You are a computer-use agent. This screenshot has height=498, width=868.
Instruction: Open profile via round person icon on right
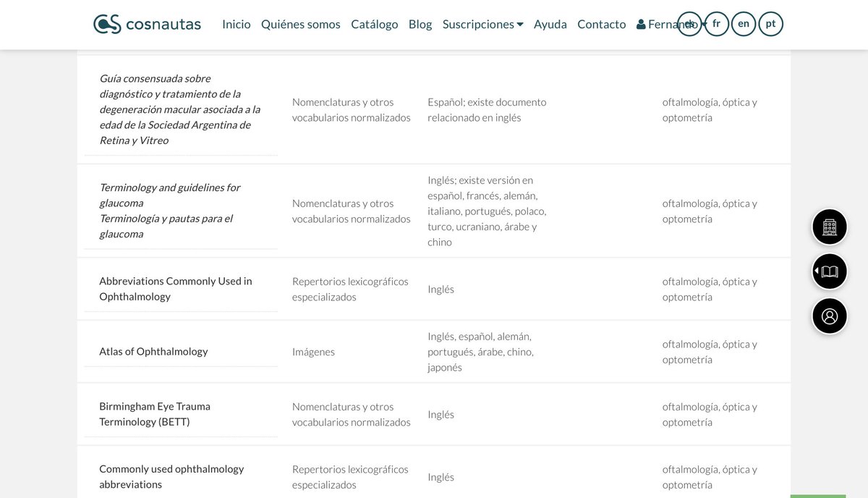pos(829,316)
